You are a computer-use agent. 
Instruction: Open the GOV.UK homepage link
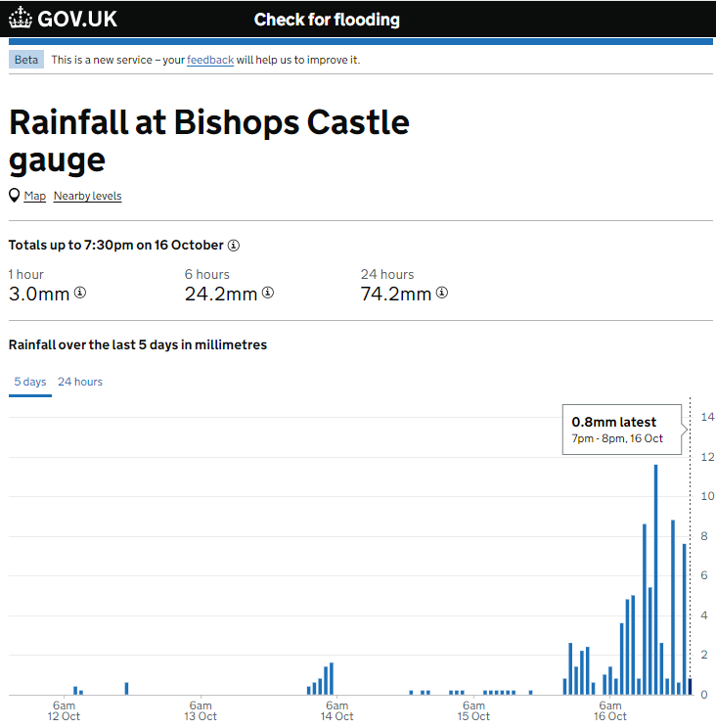point(64,19)
